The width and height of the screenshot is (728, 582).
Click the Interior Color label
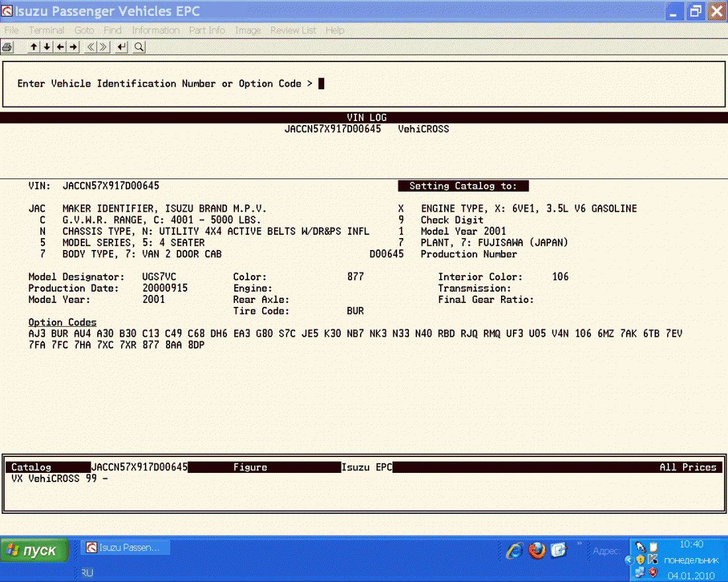click(x=480, y=276)
